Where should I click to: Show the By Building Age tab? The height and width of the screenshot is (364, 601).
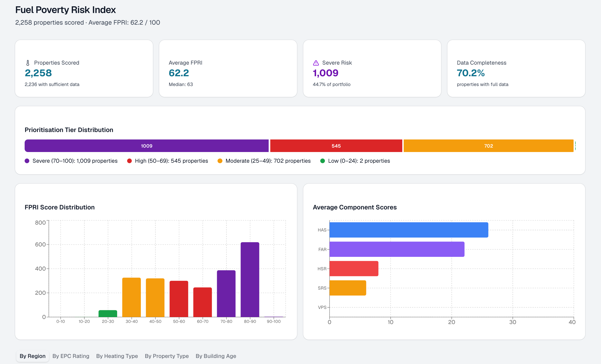(x=216, y=356)
